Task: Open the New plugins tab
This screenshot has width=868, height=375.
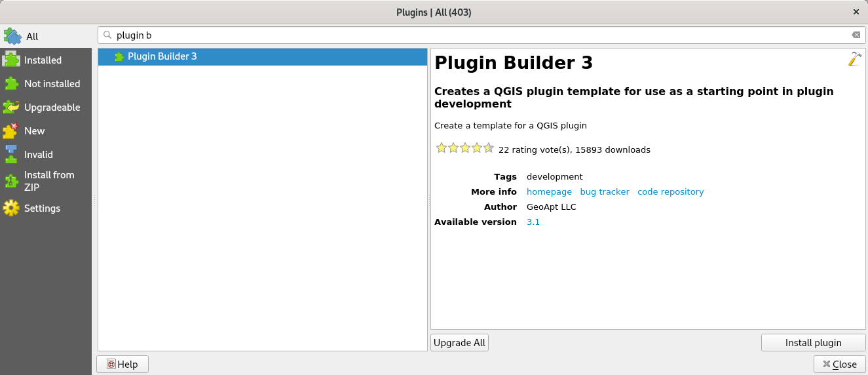Action: 46,130
